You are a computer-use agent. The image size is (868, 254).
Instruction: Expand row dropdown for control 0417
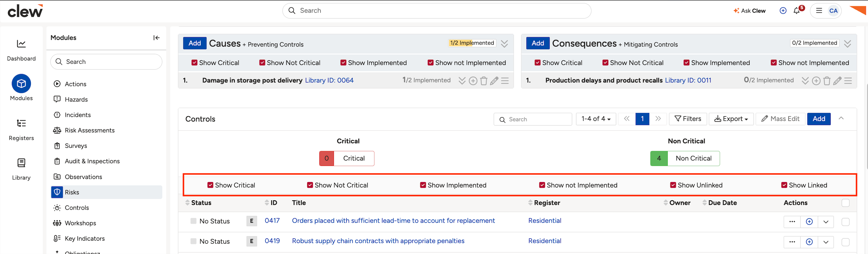826,222
